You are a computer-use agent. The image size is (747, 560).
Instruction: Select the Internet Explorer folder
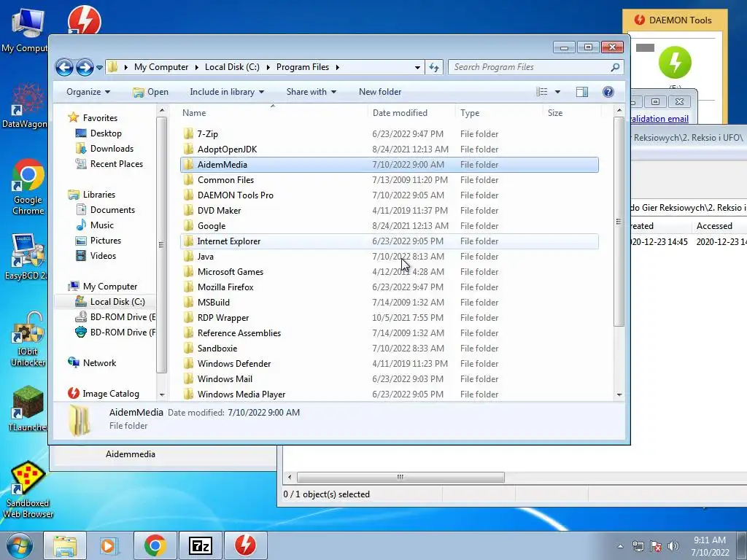click(x=390, y=241)
